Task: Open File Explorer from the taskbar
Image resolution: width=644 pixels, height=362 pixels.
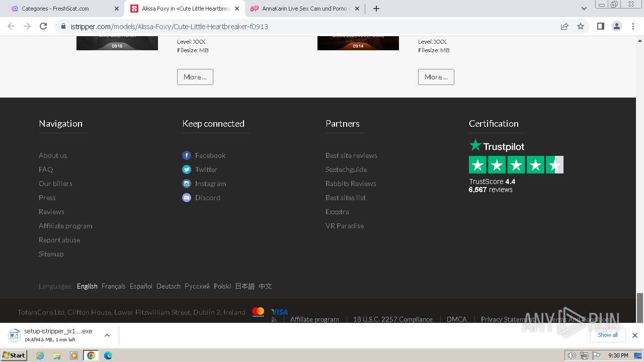Action: click(57, 355)
